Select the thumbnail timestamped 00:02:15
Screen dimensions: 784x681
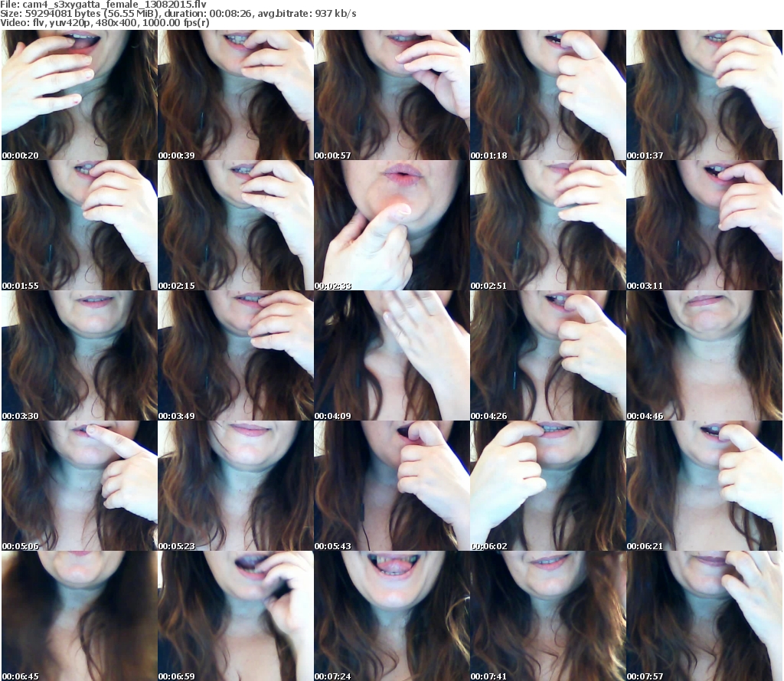tap(236, 225)
